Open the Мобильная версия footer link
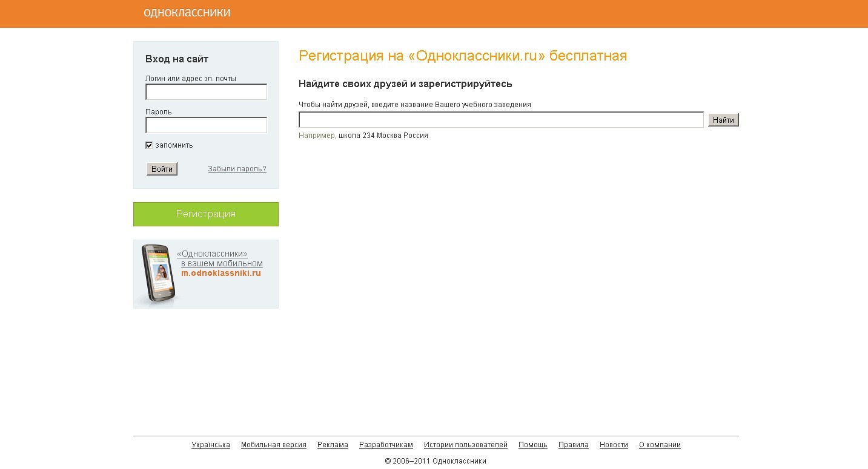The height and width of the screenshot is (469, 868). (x=274, y=445)
